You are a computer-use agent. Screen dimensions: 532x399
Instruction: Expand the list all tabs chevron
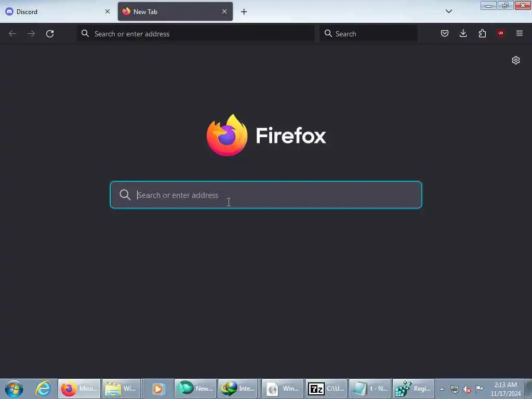[448, 11]
